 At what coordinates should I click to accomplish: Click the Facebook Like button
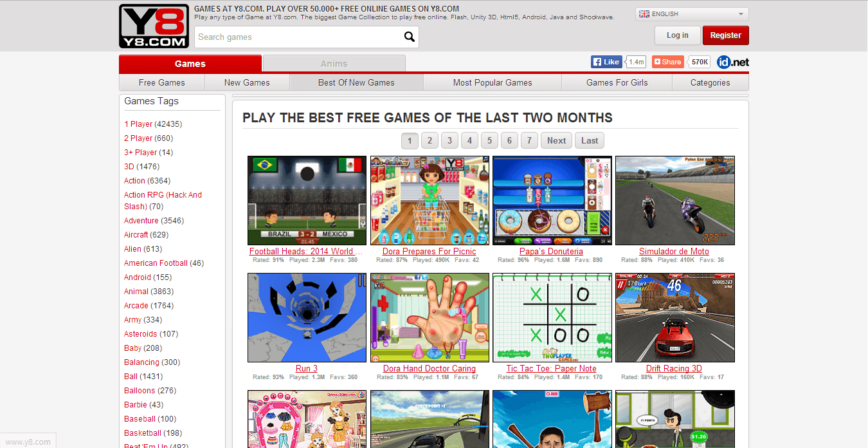606,62
